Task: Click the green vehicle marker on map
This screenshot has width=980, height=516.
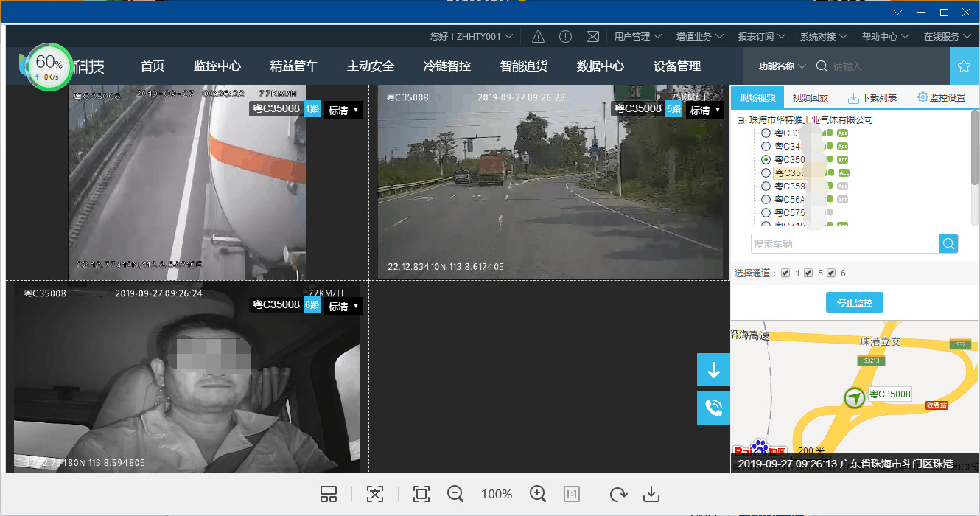Action: [854, 398]
